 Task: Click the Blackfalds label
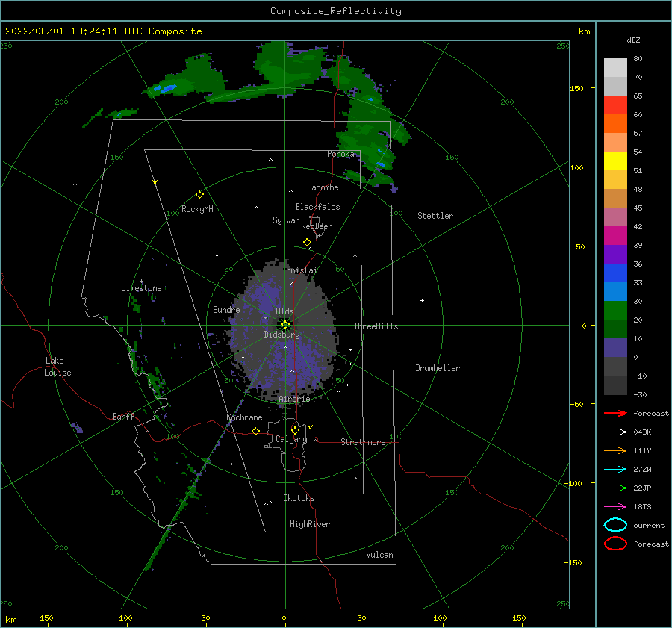point(317,207)
